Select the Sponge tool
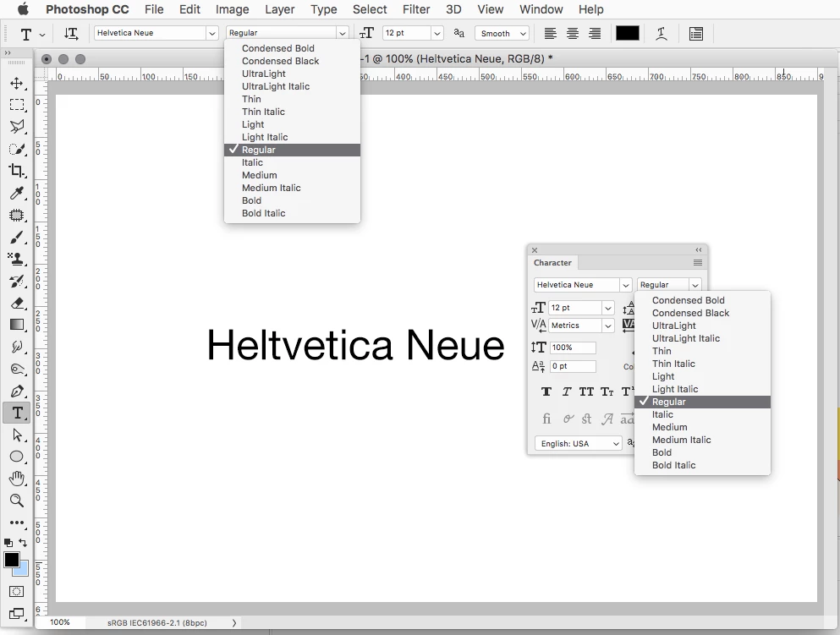Screen dimensions: 840x635 [17, 369]
